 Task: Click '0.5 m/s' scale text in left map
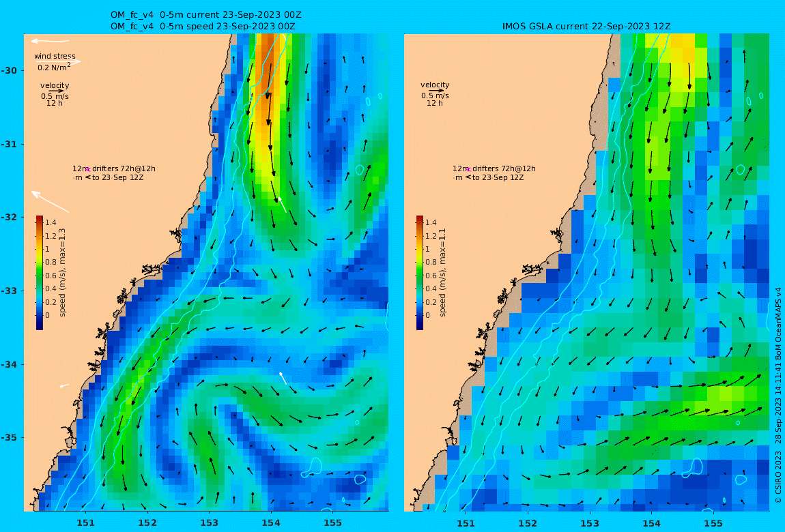click(x=55, y=96)
